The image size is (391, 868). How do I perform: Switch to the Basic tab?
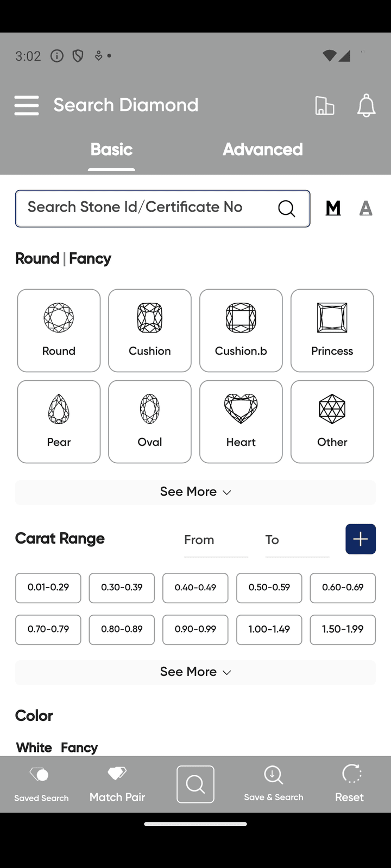coord(111,150)
